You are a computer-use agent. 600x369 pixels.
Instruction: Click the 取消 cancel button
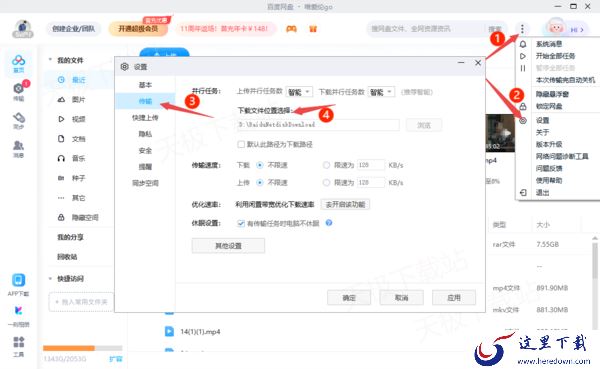[x=401, y=298]
